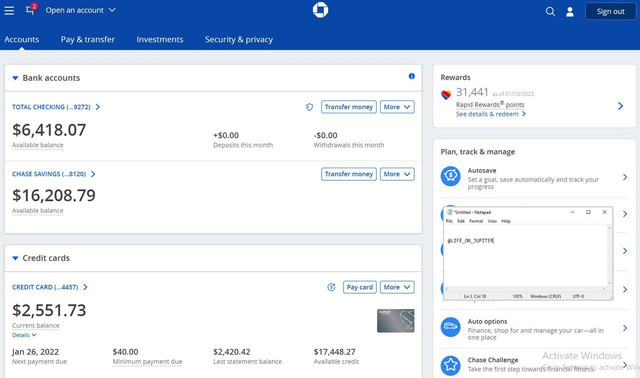Viewport: 640px width, 378px height.
Task: Open the user profile icon
Action: click(570, 12)
